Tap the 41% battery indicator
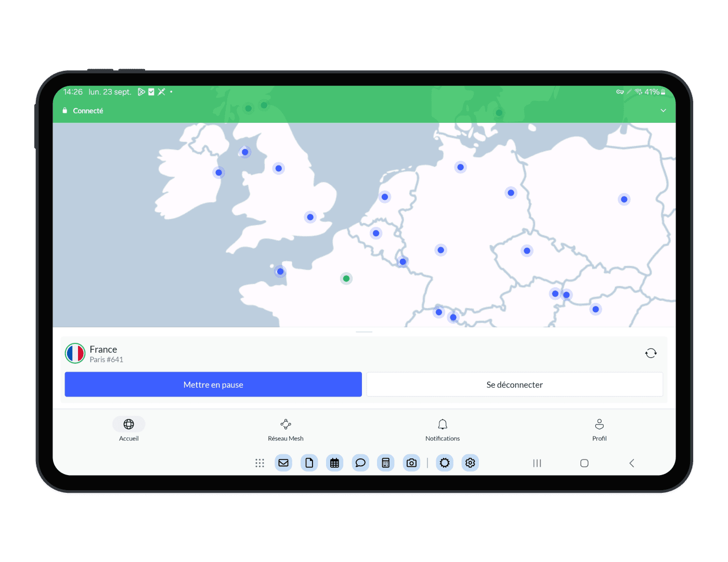The height and width of the screenshot is (562, 728). 655,92
